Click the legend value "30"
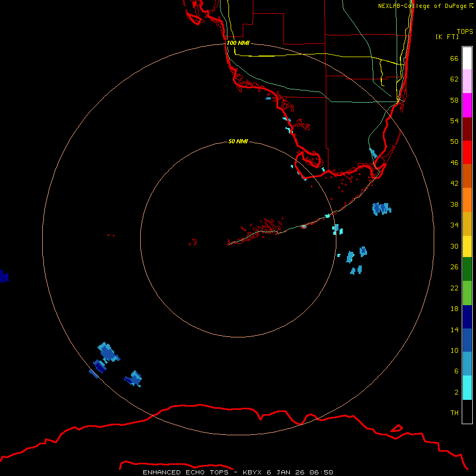The image size is (476, 476). coord(454,246)
